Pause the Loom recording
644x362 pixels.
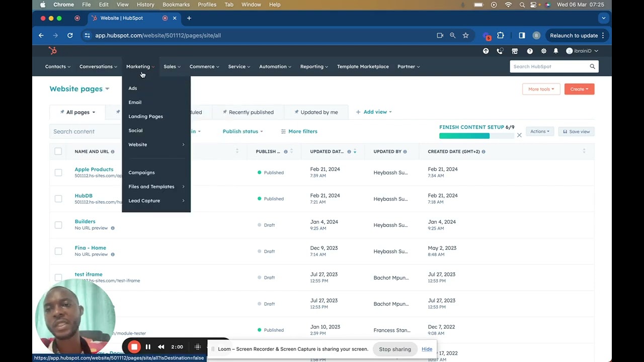click(148, 346)
